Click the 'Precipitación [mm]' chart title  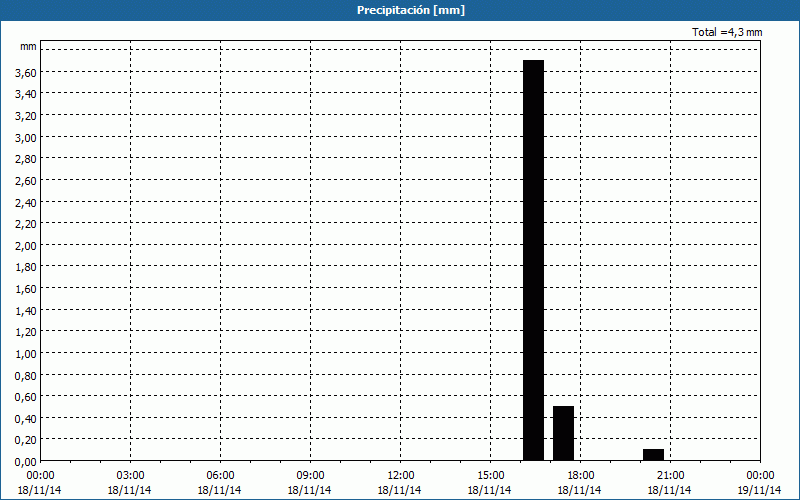411,10
